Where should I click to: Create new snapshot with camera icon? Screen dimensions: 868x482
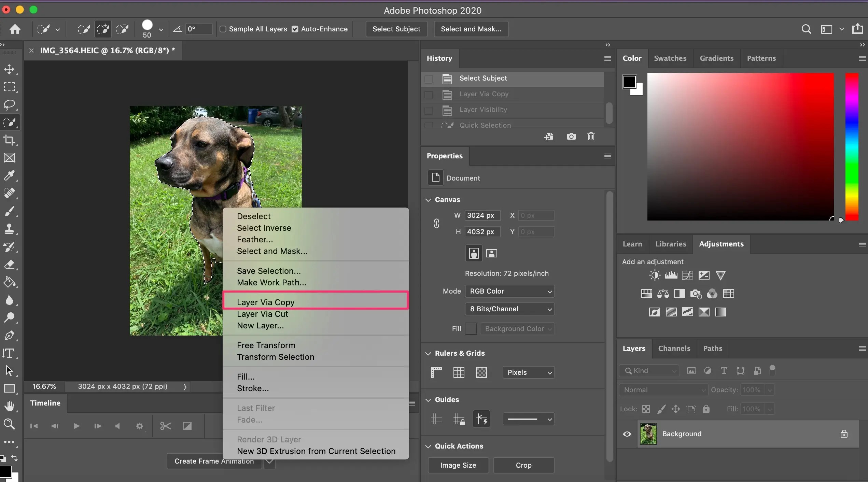point(571,137)
